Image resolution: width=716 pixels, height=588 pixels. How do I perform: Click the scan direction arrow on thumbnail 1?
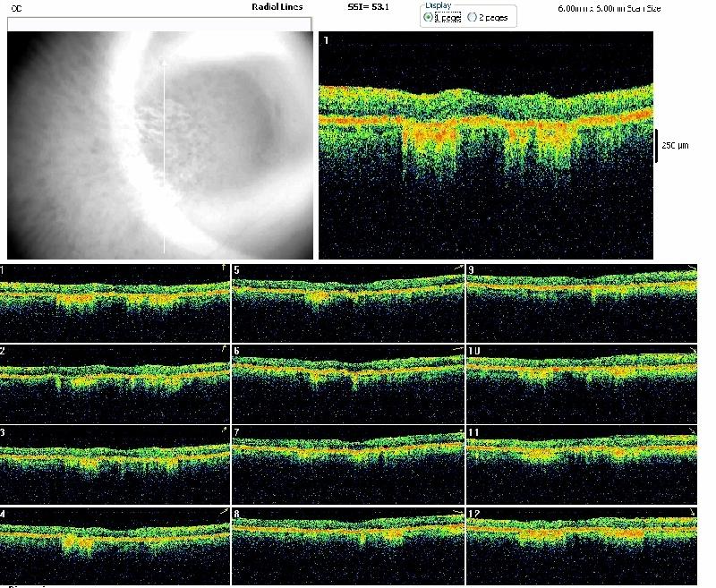(224, 268)
